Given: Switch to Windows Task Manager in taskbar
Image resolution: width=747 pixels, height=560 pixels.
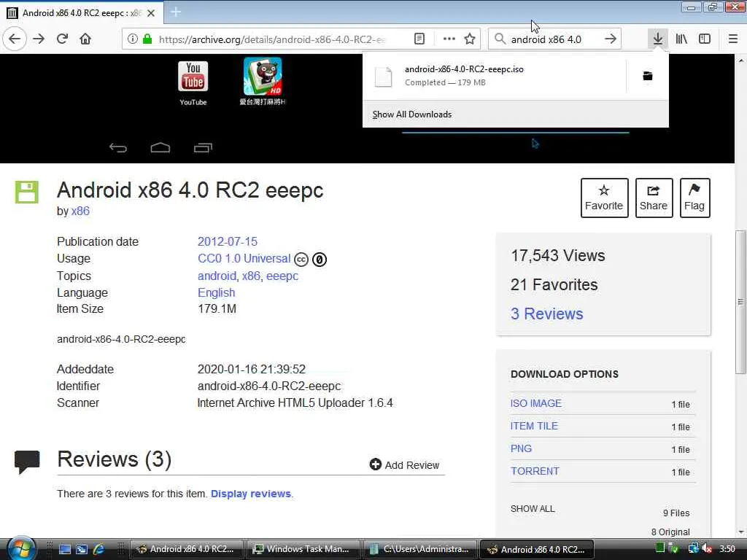Looking at the screenshot, I should [x=305, y=549].
